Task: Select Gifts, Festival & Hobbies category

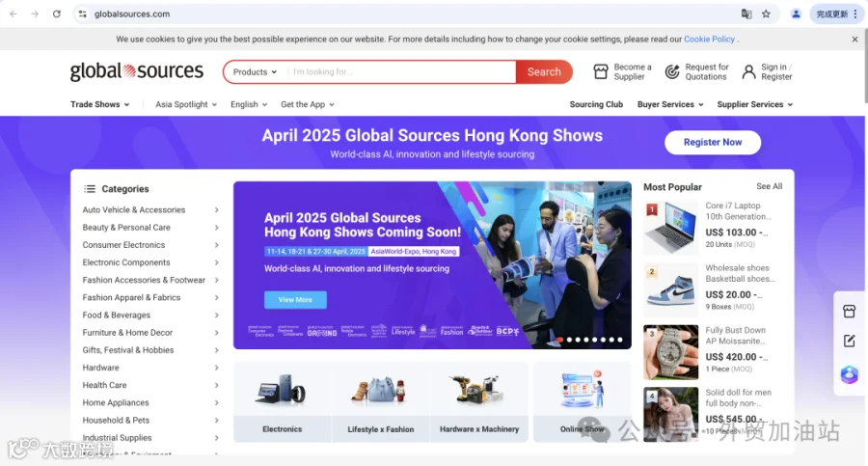Action: point(128,350)
